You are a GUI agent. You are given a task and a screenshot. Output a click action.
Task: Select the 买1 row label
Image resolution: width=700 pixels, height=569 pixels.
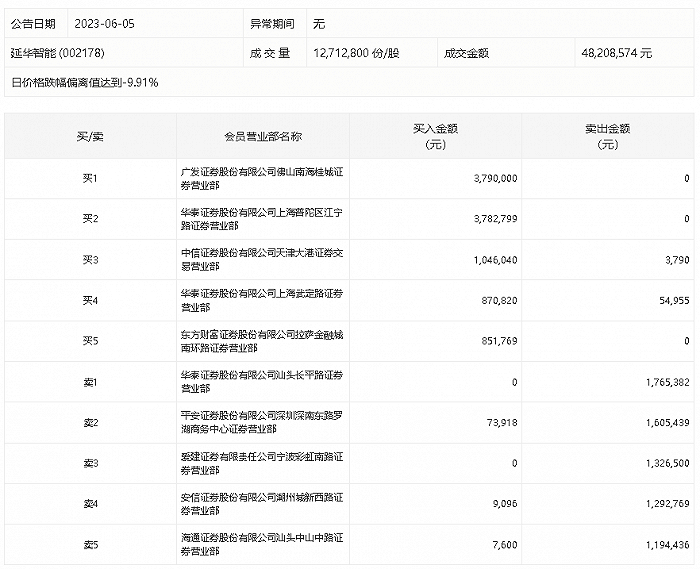(x=90, y=179)
